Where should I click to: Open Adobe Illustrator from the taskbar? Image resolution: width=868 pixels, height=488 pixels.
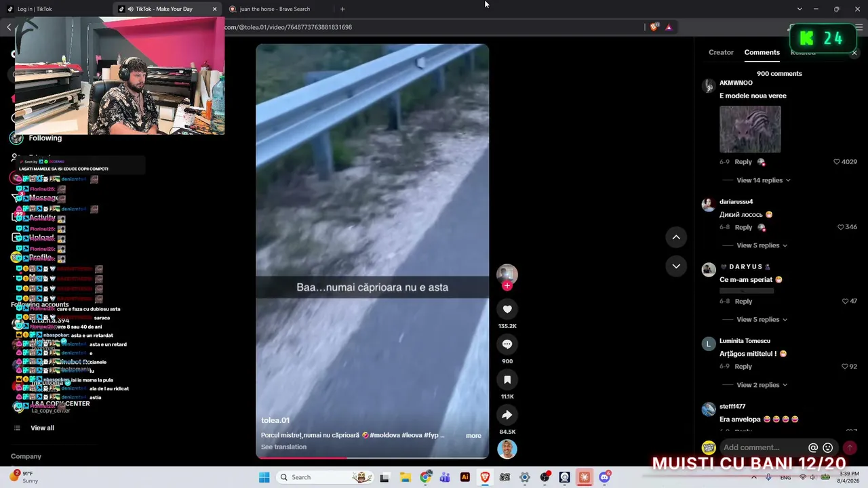pyautogui.click(x=465, y=477)
